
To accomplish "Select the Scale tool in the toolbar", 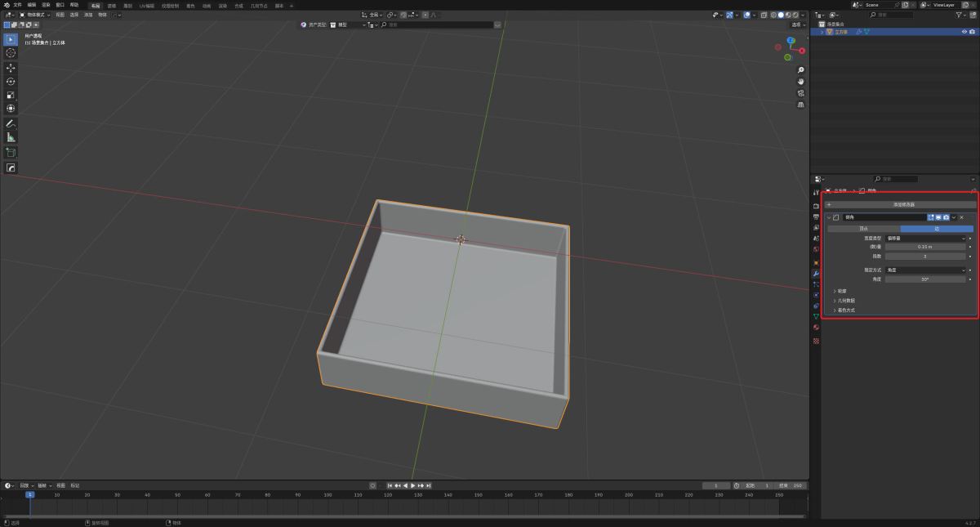I will point(11,95).
